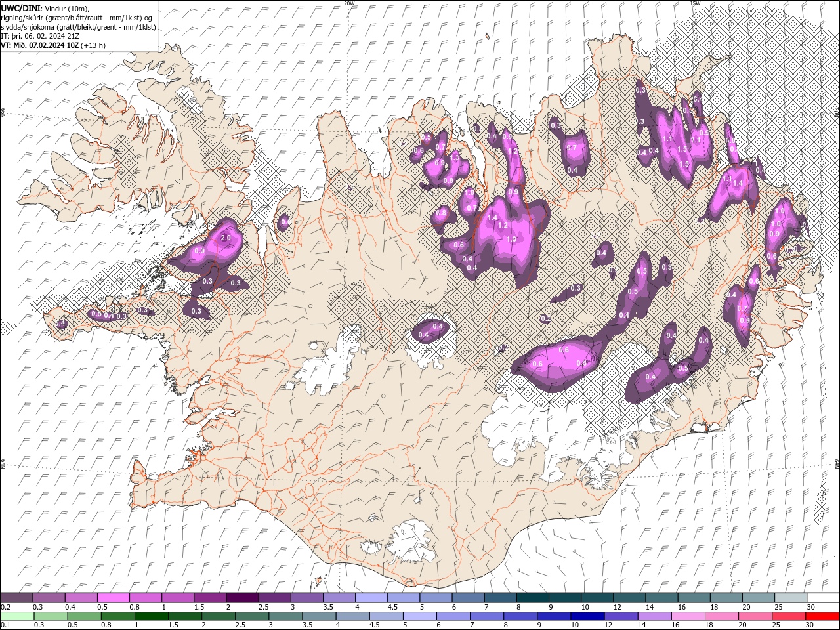840x630 pixels.
Task: Select the lavender snow swatch labeled 4
Action: tap(371, 598)
